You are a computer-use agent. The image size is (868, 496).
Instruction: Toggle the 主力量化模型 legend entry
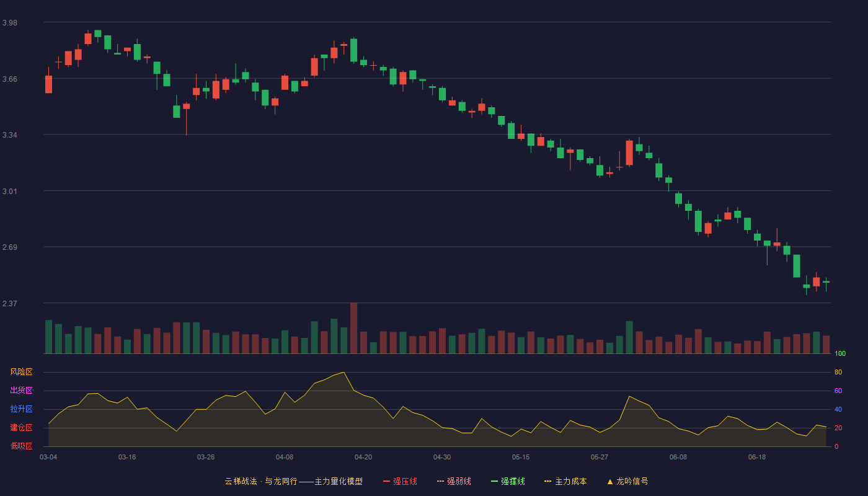(294, 481)
